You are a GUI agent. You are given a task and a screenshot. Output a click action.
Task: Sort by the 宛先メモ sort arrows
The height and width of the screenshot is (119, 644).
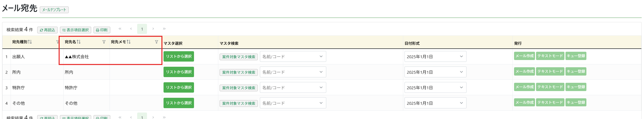point(129,42)
